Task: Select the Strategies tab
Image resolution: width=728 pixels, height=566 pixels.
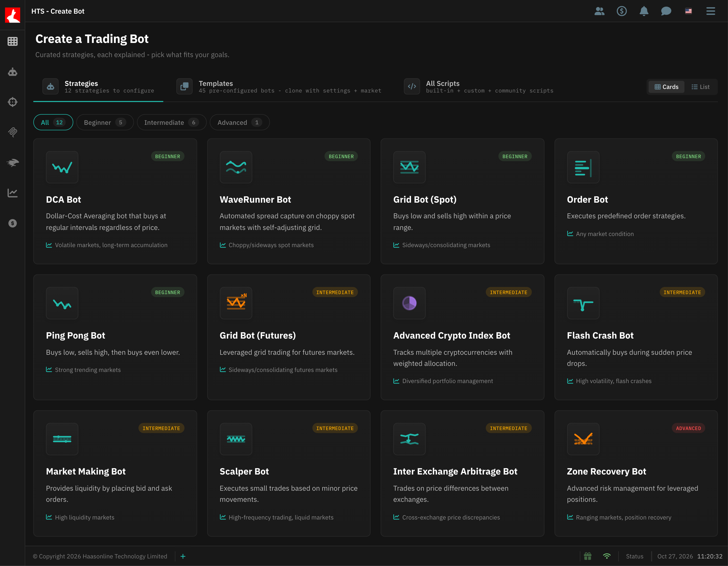Action: [x=98, y=87]
